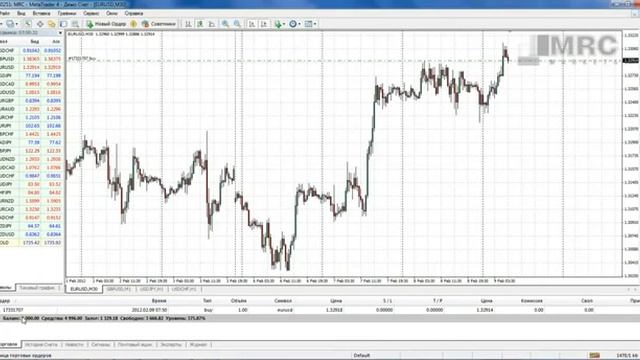Toggle the Terminal panel icon
The image size is (640, 360).
click(x=63, y=24)
